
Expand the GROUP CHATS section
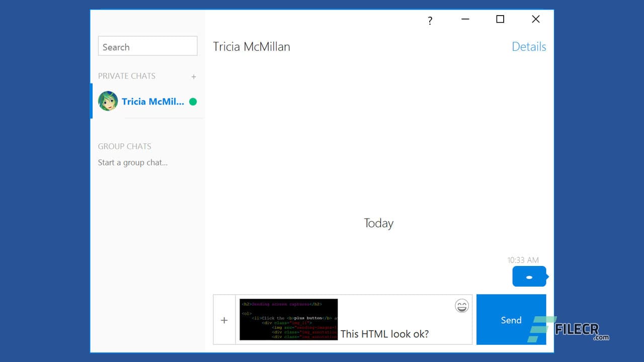[x=124, y=146]
